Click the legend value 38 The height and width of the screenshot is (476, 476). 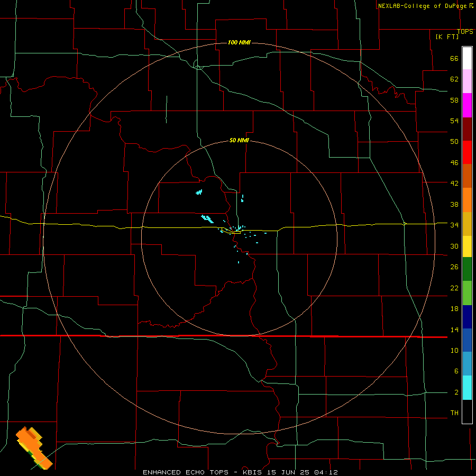click(x=454, y=204)
